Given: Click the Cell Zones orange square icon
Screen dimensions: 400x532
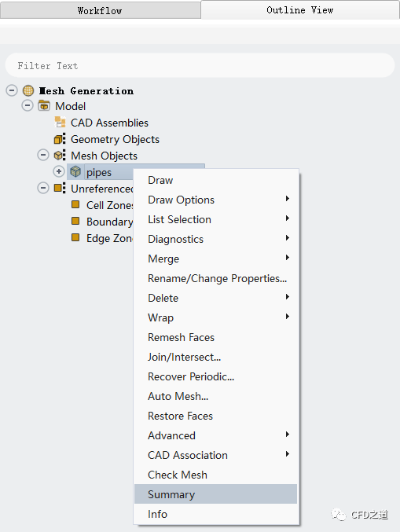Looking at the screenshot, I should 75,204.
